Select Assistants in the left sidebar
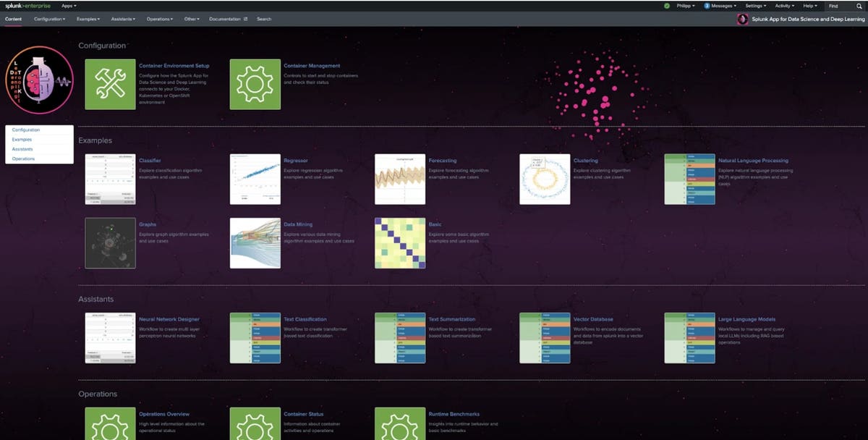 click(x=22, y=148)
